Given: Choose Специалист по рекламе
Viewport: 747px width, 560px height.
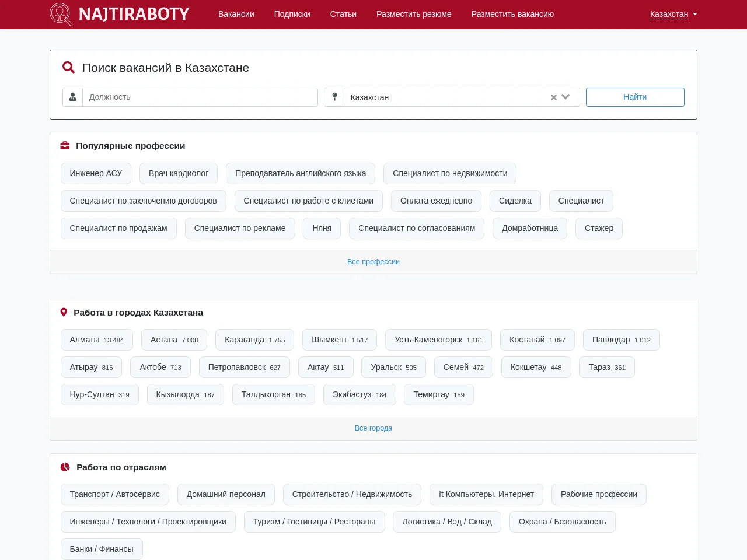Looking at the screenshot, I should (240, 228).
